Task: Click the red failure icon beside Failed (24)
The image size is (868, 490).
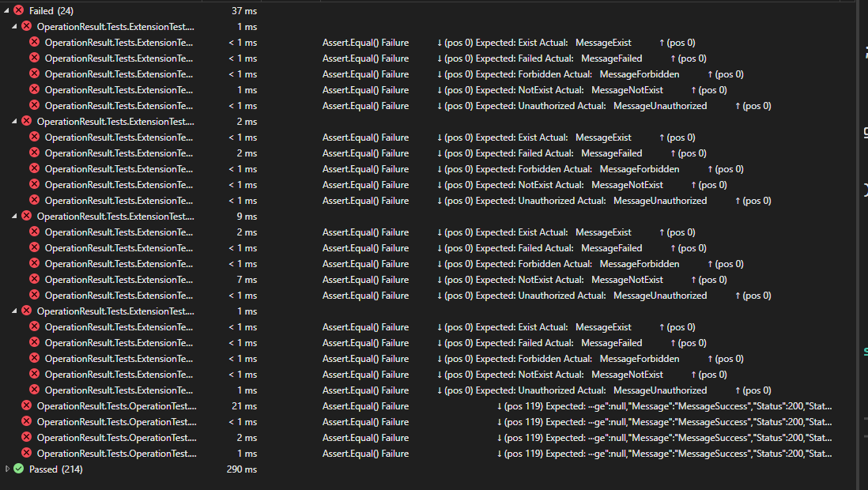Action: pos(19,10)
